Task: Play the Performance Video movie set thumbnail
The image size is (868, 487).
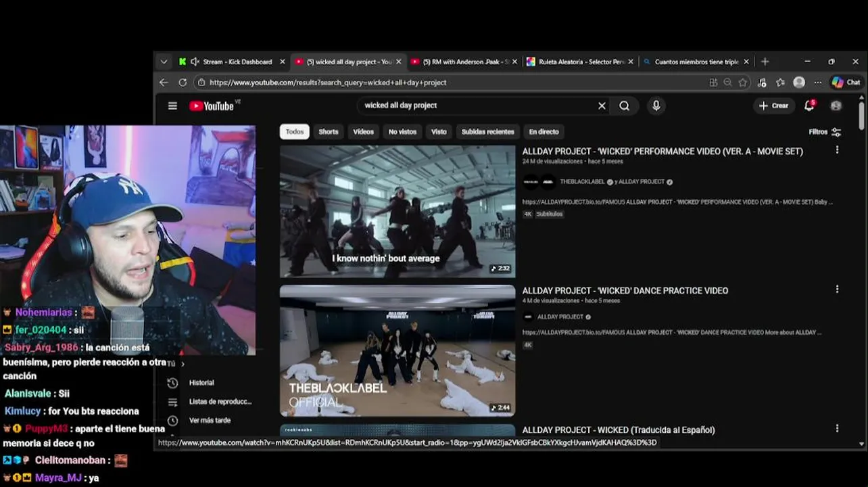Action: pos(397,212)
